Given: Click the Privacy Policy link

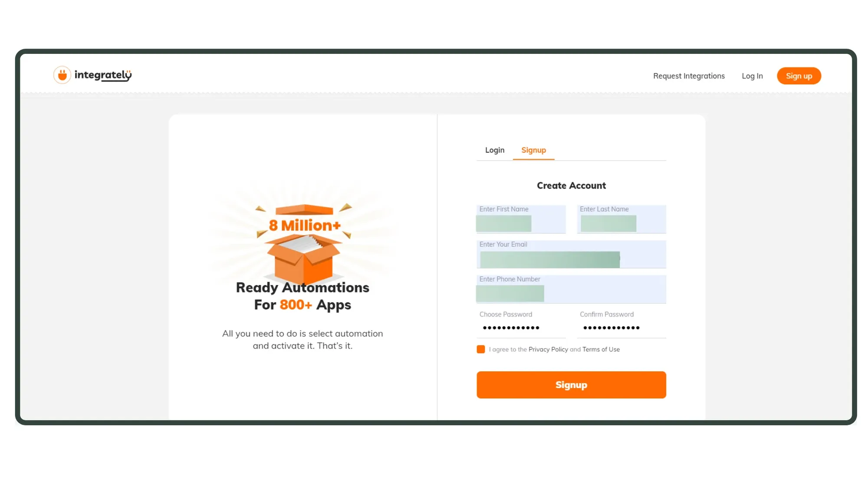Looking at the screenshot, I should pyautogui.click(x=548, y=349).
